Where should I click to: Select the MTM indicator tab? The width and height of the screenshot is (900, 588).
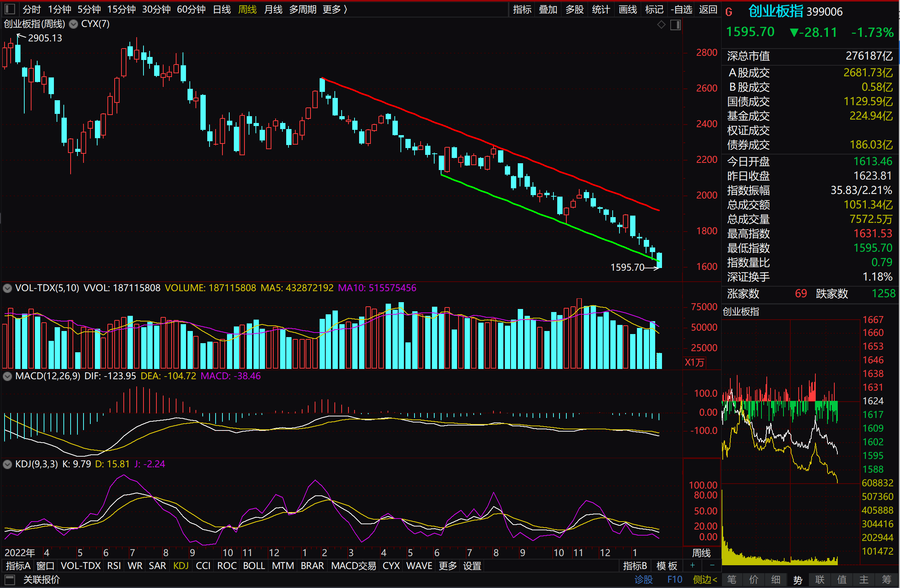283,566
